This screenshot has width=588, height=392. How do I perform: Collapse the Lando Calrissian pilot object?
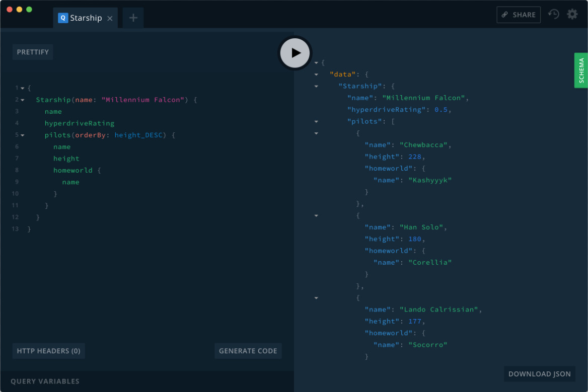316,298
